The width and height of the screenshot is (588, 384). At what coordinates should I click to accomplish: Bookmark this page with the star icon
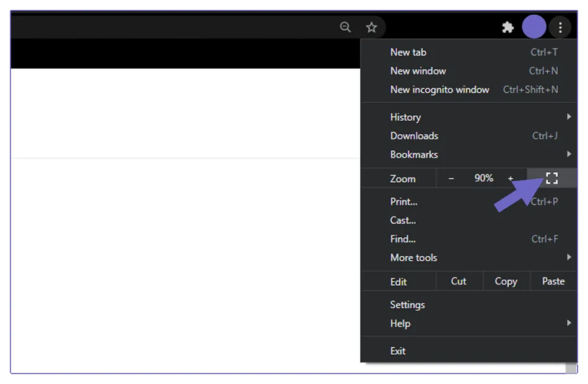(x=371, y=27)
